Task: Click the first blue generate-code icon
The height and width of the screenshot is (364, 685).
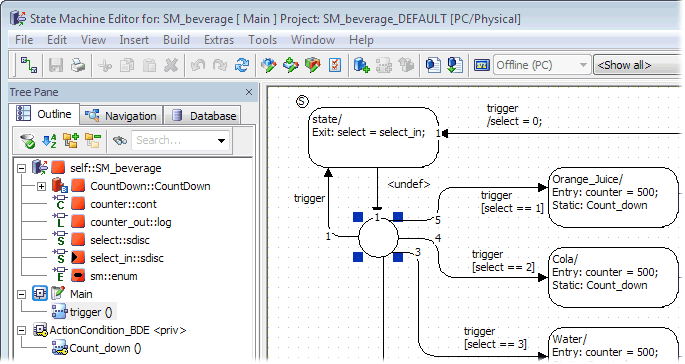Action: pyautogui.click(x=269, y=66)
